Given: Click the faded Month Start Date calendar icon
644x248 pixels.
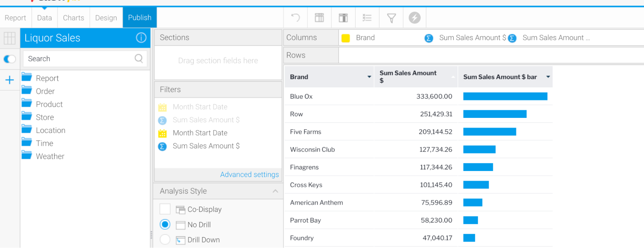Looking at the screenshot, I should tap(162, 107).
